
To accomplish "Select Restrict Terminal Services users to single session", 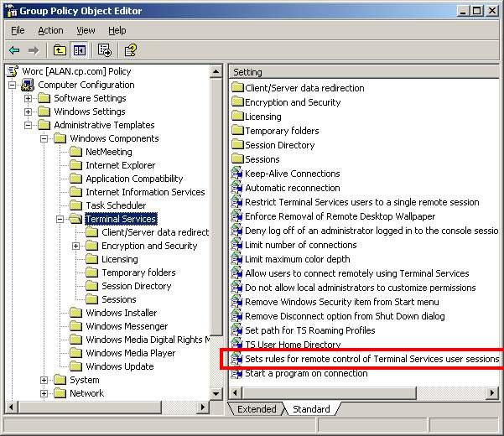I will point(362,202).
